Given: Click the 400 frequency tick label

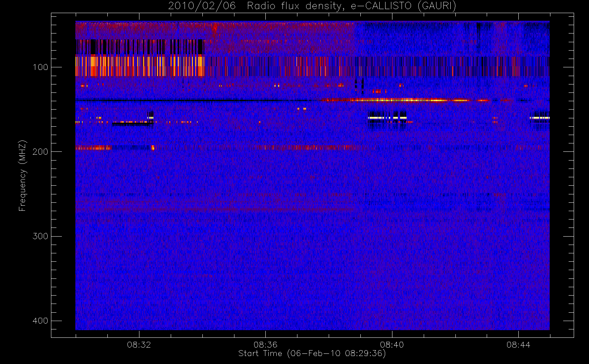Looking at the screenshot, I should pos(40,321).
